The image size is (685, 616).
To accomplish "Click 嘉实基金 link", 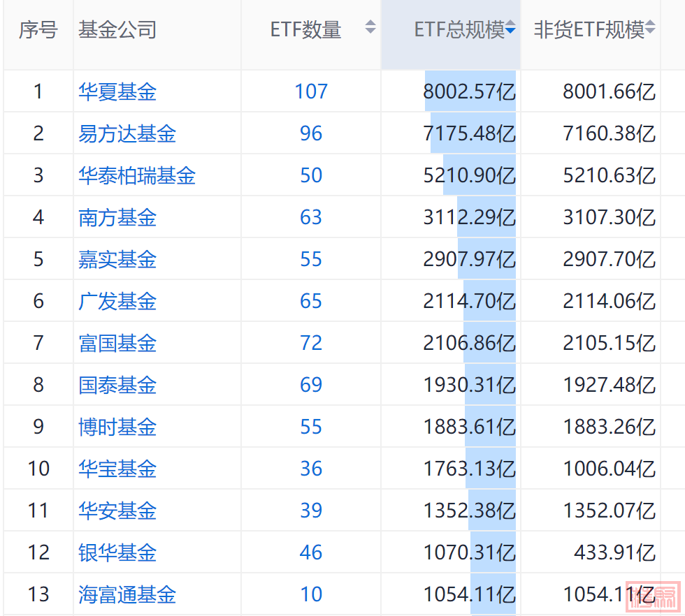I will [x=117, y=259].
